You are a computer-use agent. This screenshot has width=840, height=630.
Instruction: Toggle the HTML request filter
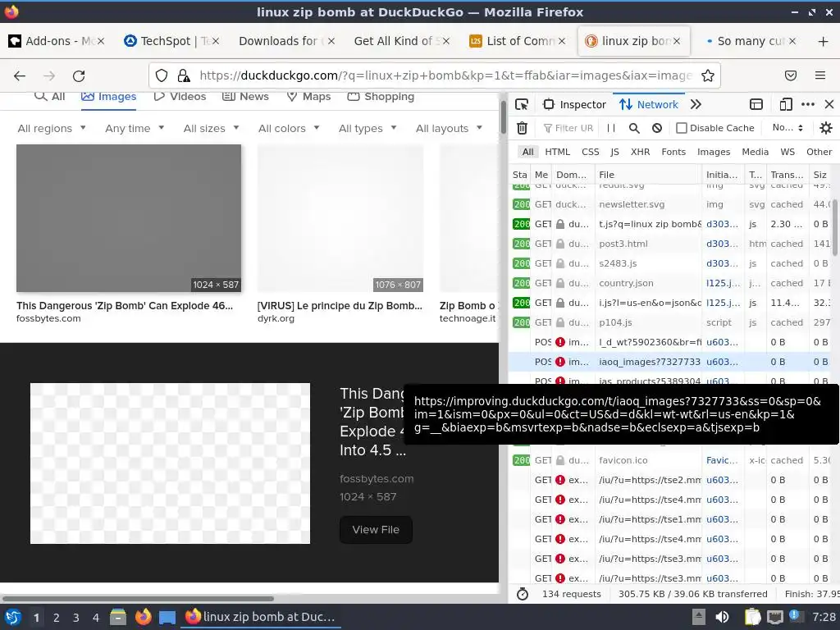557,152
